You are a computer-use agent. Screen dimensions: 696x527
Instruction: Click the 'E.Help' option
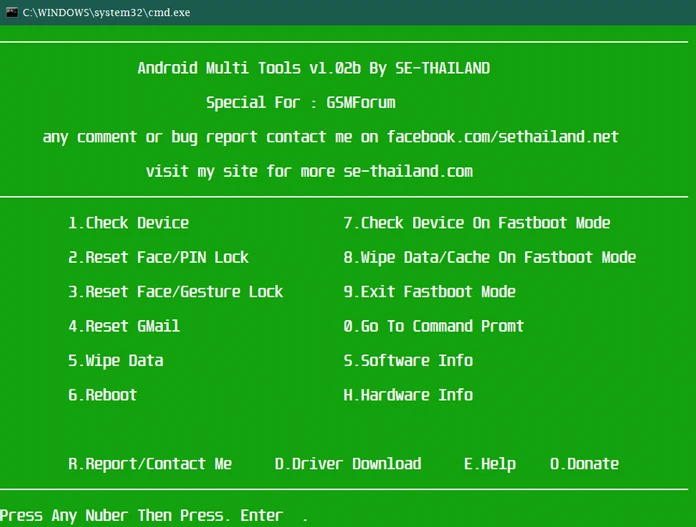[x=490, y=464]
